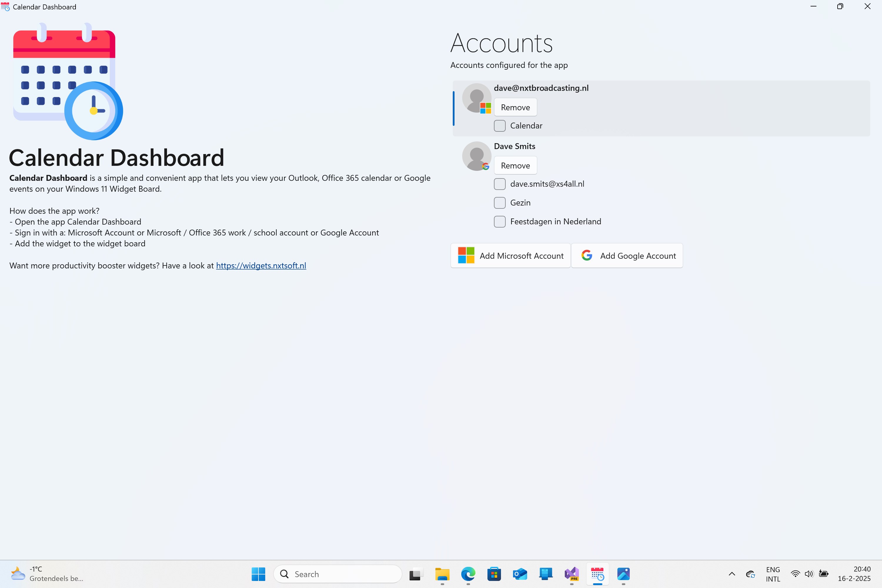
Task: Open Microsoft Edge from the taskbar
Action: (468, 574)
